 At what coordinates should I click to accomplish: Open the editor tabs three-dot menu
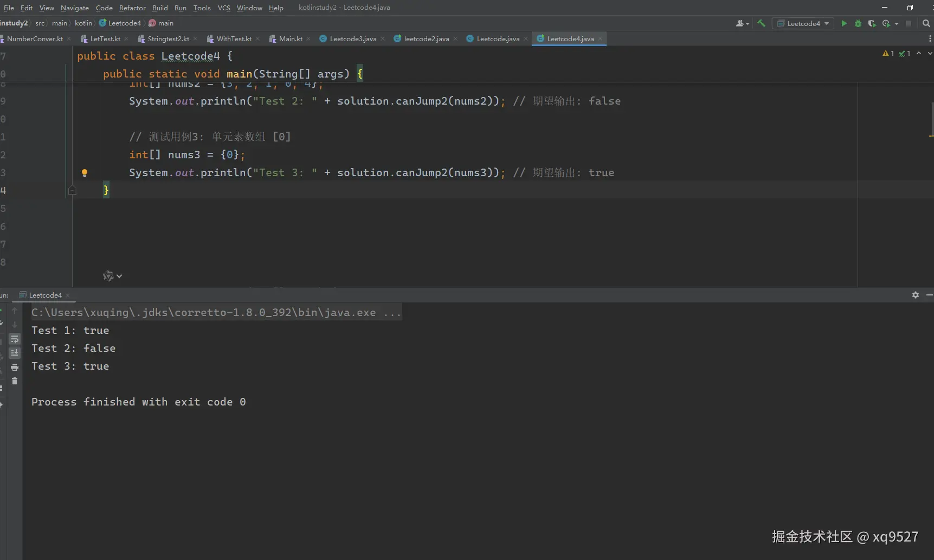(x=930, y=38)
